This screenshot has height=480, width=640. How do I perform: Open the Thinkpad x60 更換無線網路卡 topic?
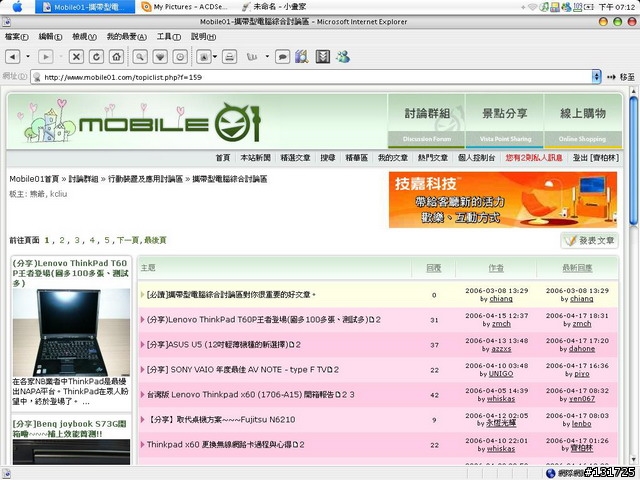click(226, 444)
